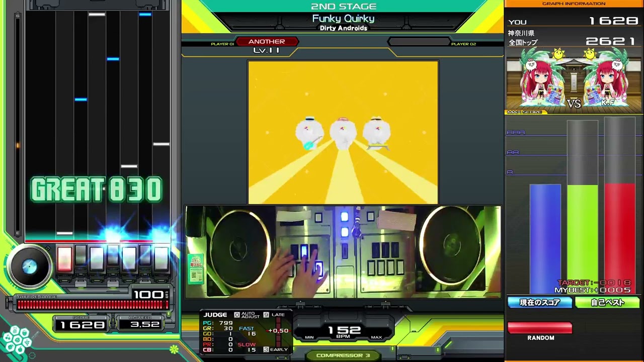644x362 pixels.
Task: Select the ANOTHER difficulty badge
Action: pyautogui.click(x=267, y=42)
